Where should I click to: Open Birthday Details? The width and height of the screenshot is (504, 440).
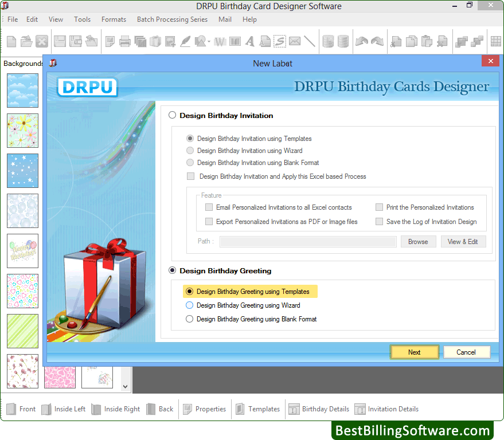319,409
